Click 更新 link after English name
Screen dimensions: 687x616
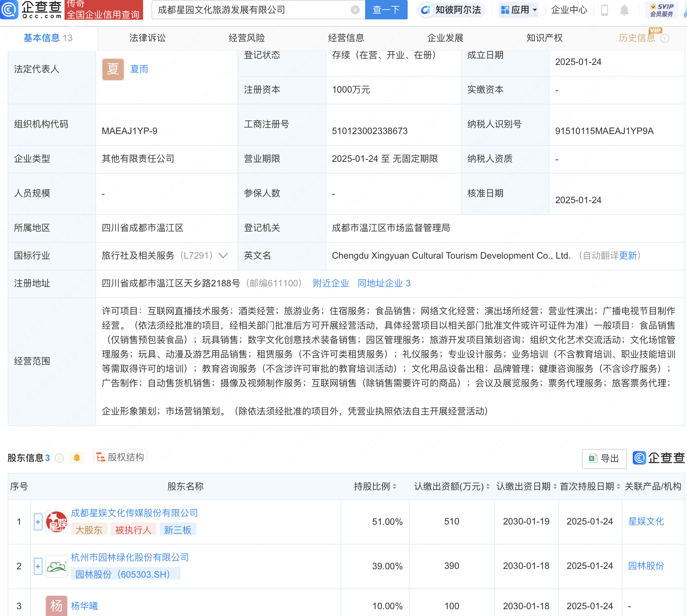click(628, 256)
